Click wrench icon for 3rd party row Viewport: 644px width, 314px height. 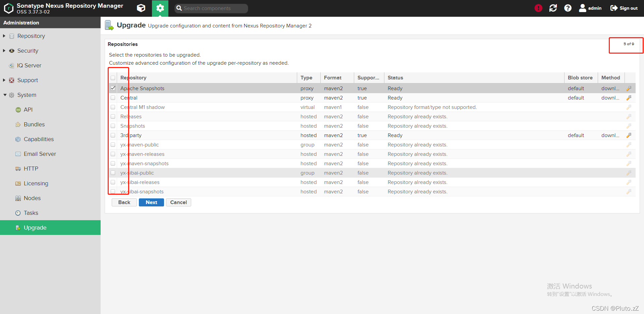[x=629, y=135]
